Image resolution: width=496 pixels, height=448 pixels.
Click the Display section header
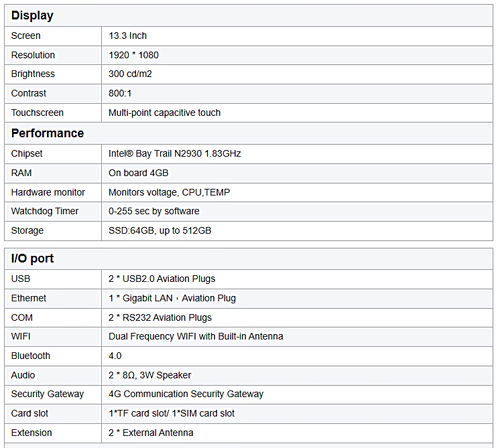pyautogui.click(x=32, y=15)
